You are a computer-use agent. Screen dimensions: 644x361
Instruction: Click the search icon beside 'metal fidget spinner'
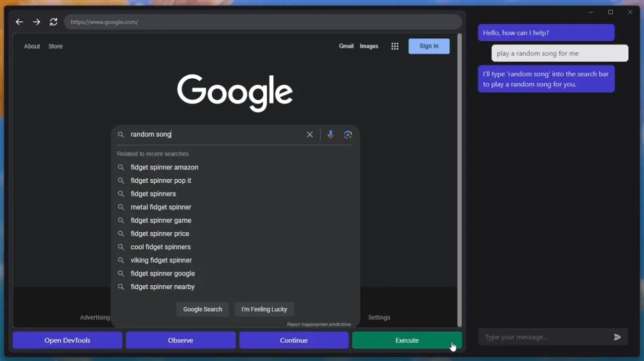tap(121, 207)
